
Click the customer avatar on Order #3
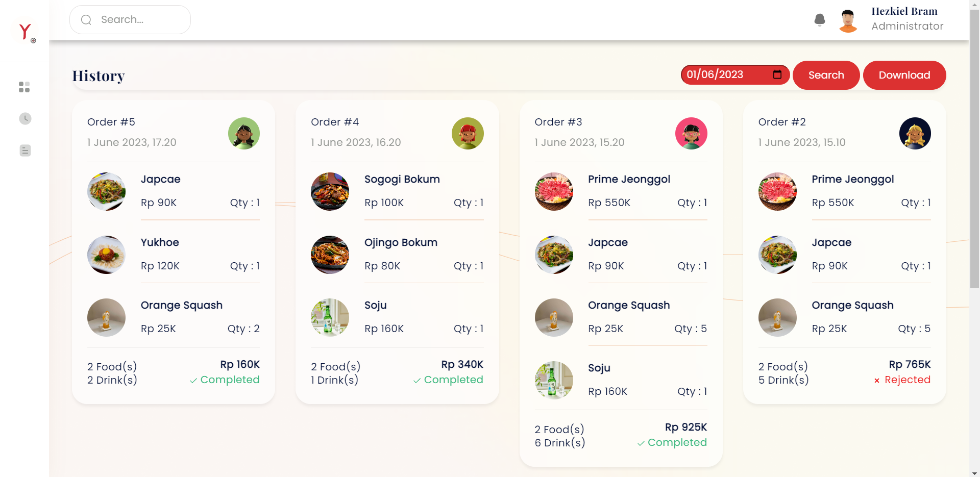(691, 133)
